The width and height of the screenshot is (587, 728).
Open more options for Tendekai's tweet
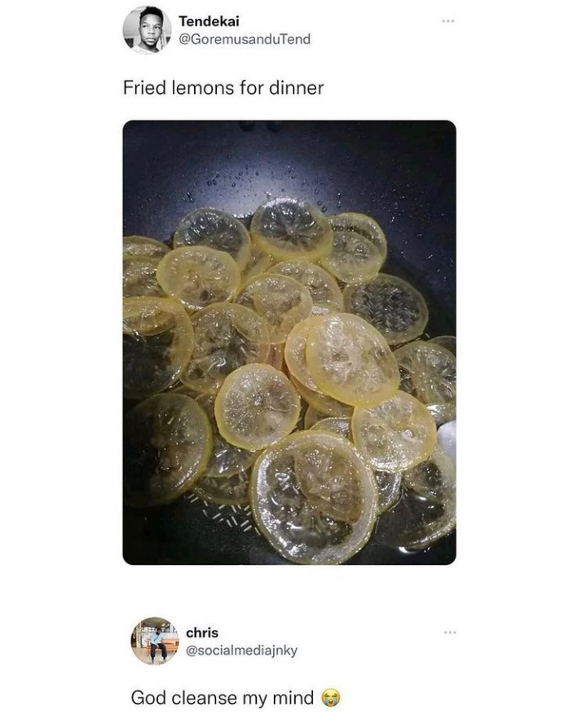coord(448,21)
